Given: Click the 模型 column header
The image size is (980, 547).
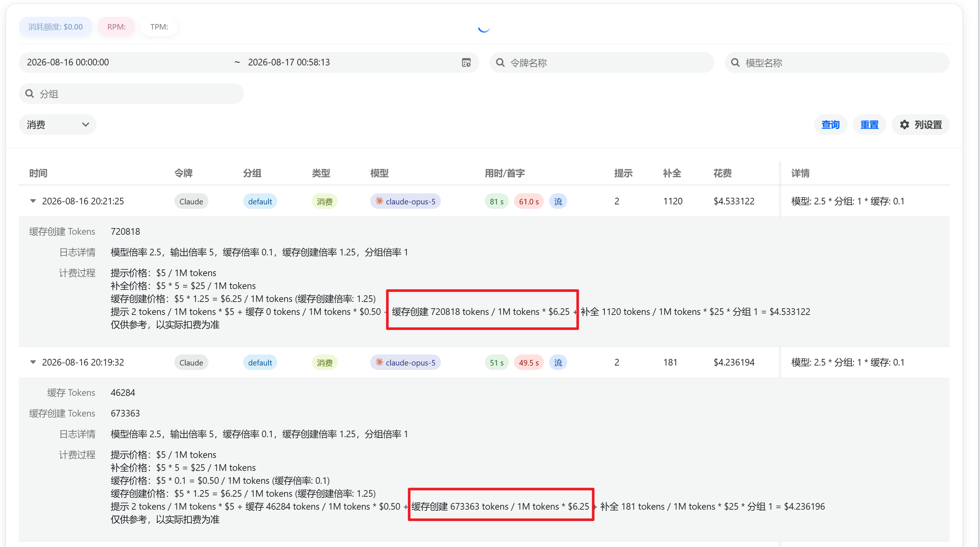Looking at the screenshot, I should coord(379,173).
